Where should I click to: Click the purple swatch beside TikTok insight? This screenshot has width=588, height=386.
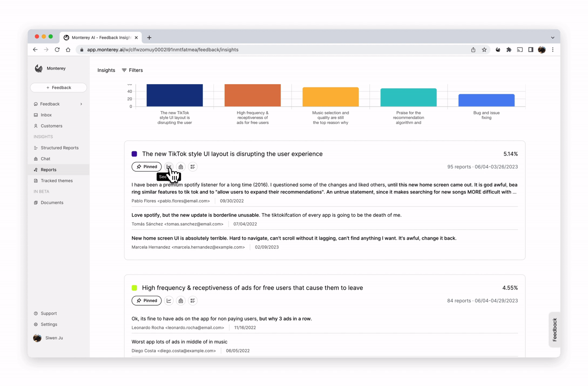(x=134, y=154)
